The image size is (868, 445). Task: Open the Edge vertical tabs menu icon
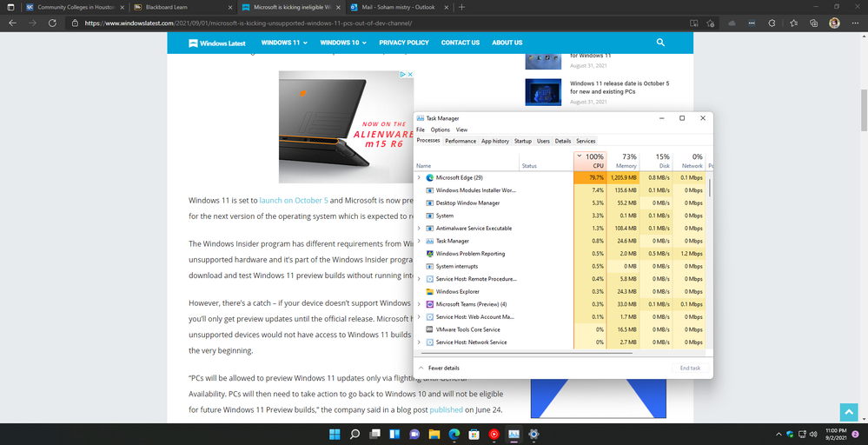pyautogui.click(x=10, y=7)
